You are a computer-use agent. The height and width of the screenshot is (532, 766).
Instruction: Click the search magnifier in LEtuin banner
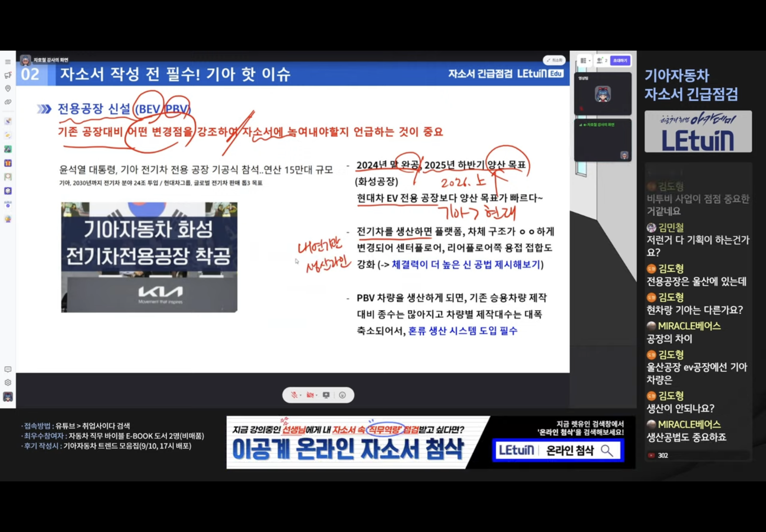point(607,451)
